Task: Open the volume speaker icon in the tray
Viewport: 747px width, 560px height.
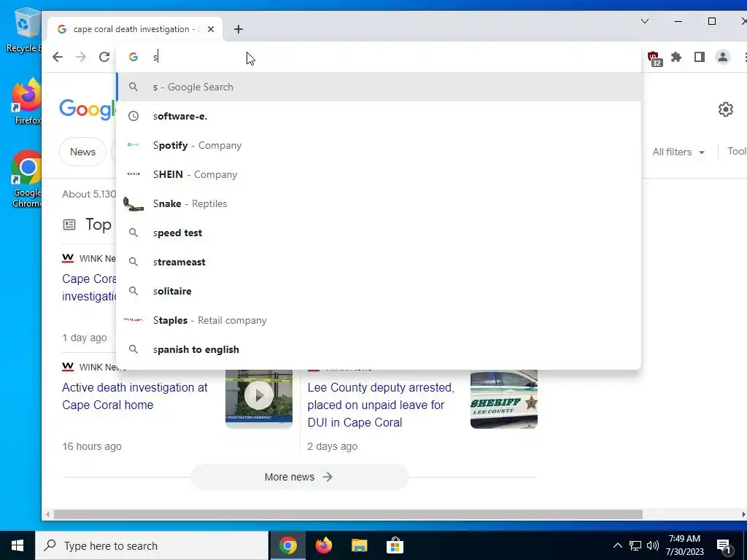Action: [x=653, y=545]
